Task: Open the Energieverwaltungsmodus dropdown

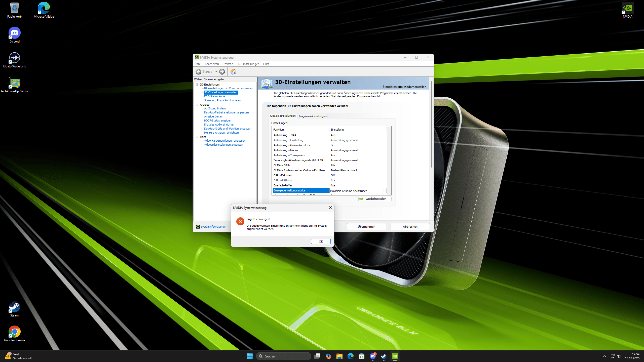Action: 384,191
